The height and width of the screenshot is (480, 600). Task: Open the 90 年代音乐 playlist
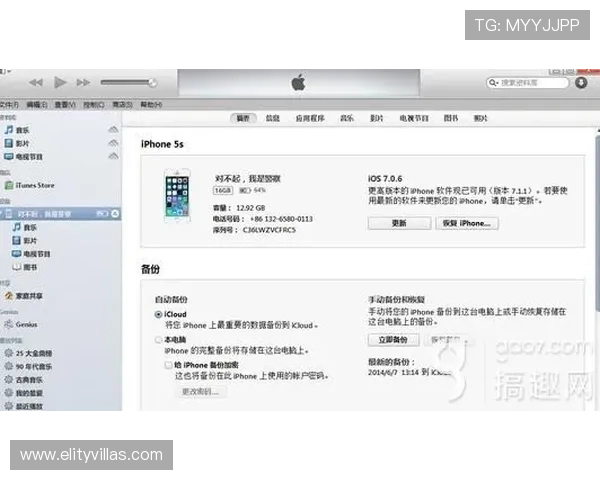coord(28,366)
